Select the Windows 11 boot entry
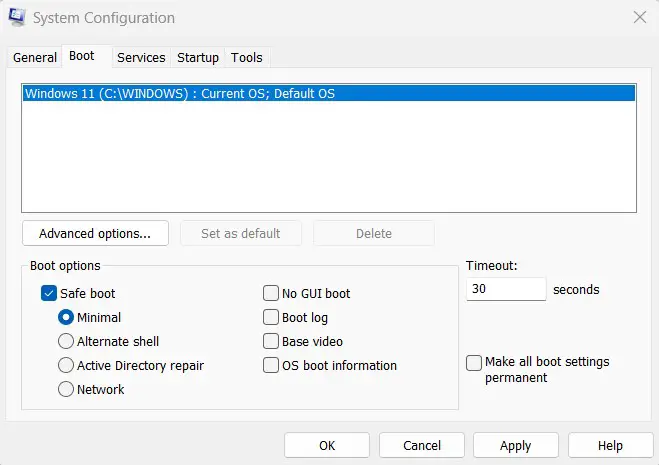659x465 pixels. point(180,94)
